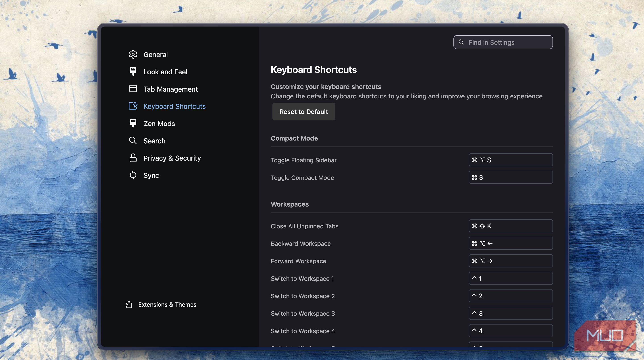This screenshot has width=644, height=360.
Task: Click the Switch to Workspace 4 label
Action: pos(303,331)
